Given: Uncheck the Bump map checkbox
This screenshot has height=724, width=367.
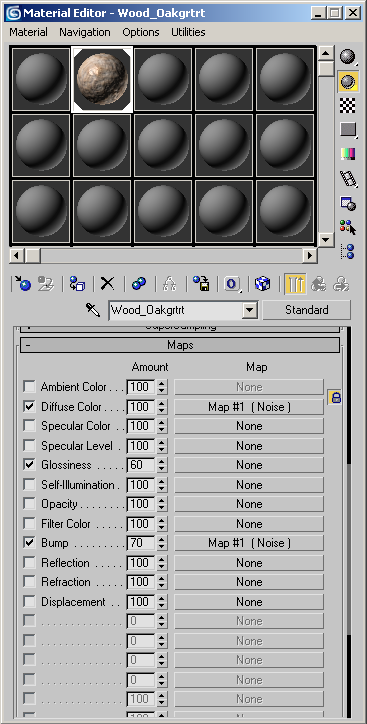Looking at the screenshot, I should (30, 543).
